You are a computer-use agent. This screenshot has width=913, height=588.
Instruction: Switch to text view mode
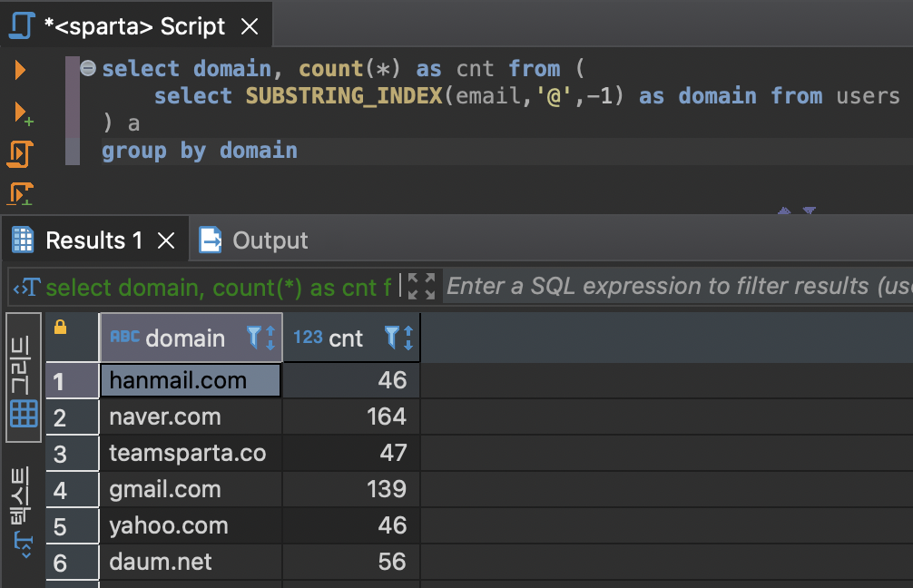[24, 513]
